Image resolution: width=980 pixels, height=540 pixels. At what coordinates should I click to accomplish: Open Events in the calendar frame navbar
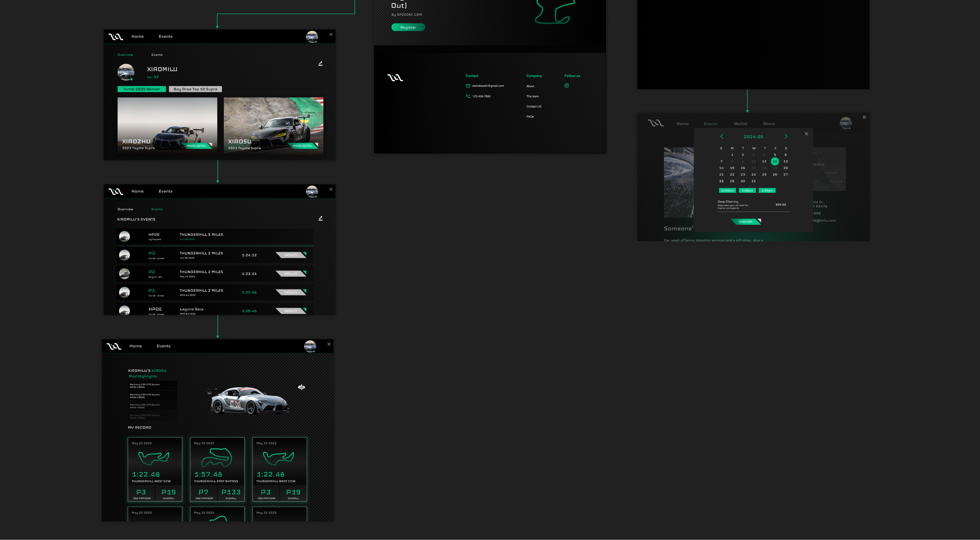point(710,124)
